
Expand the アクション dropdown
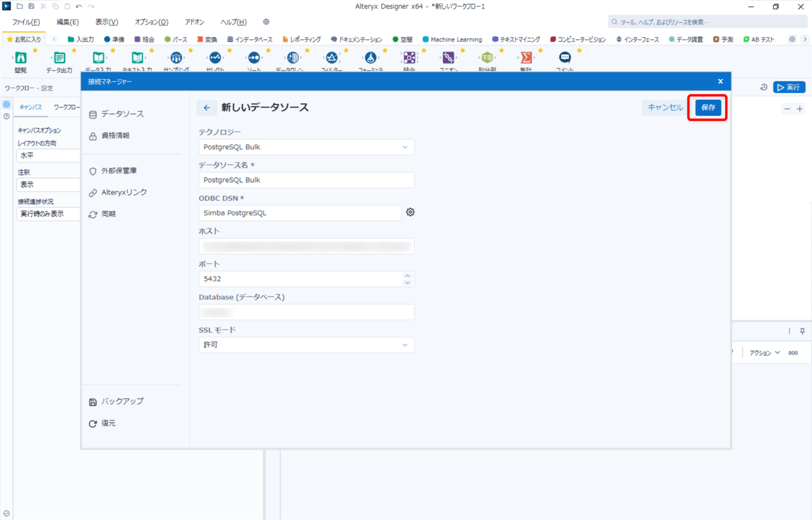pos(764,353)
